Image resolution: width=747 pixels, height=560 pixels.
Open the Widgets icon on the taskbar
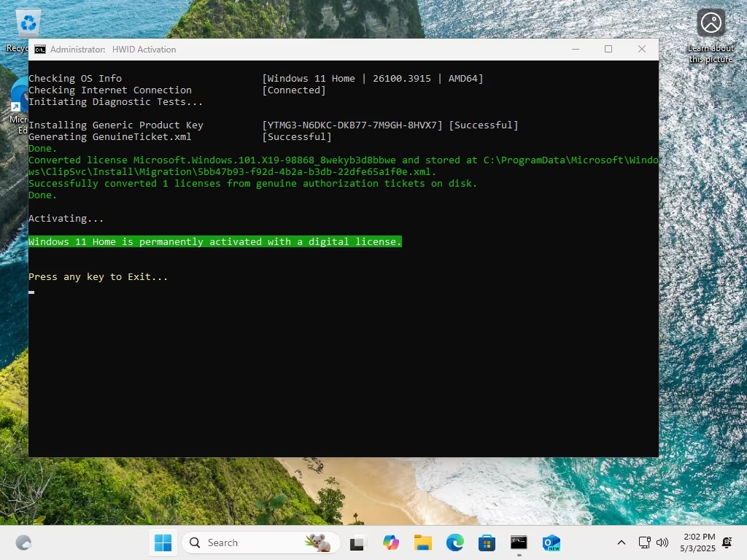click(23, 542)
